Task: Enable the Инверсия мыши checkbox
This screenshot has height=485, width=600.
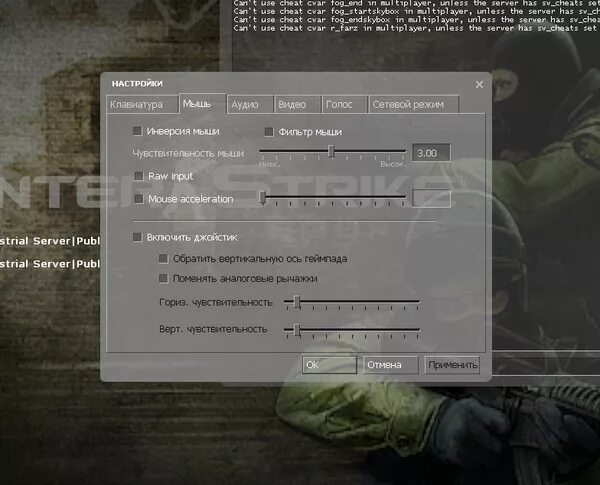Action: 137,131
